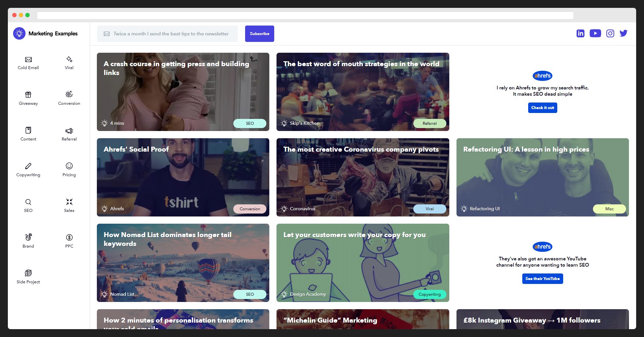This screenshot has width=644, height=337.
Task: Open the 'Michelin Guide Marketing' article card
Action: (x=363, y=319)
